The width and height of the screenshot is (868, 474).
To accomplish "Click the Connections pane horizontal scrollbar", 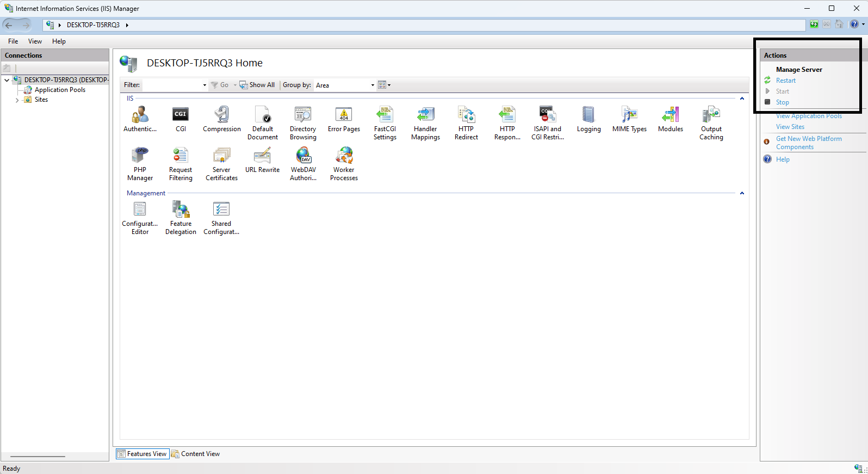I will [x=38, y=457].
